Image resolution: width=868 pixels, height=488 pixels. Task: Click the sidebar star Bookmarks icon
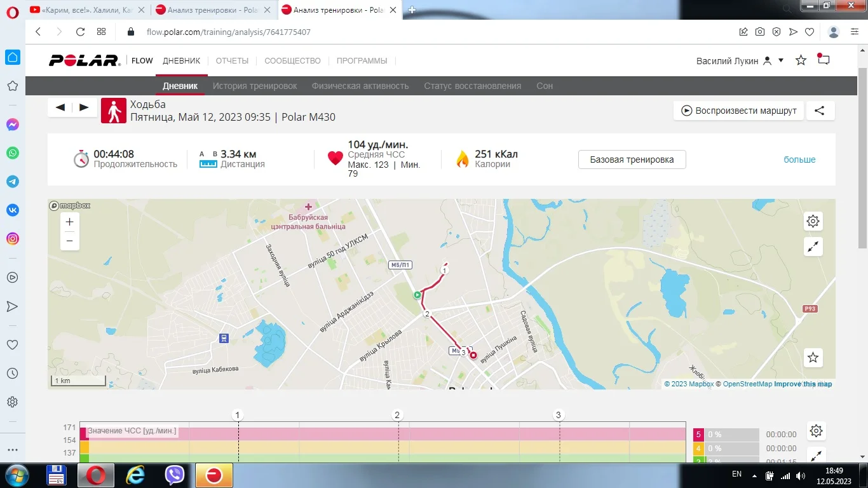coord(12,86)
